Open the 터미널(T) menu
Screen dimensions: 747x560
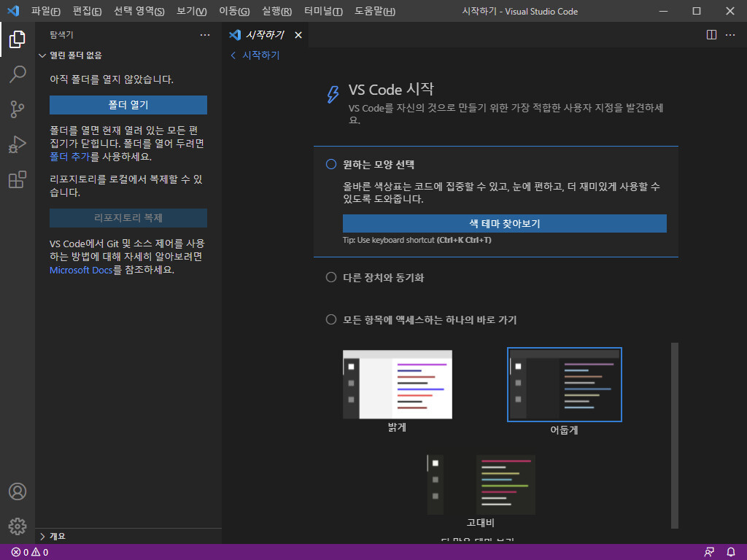point(323,11)
